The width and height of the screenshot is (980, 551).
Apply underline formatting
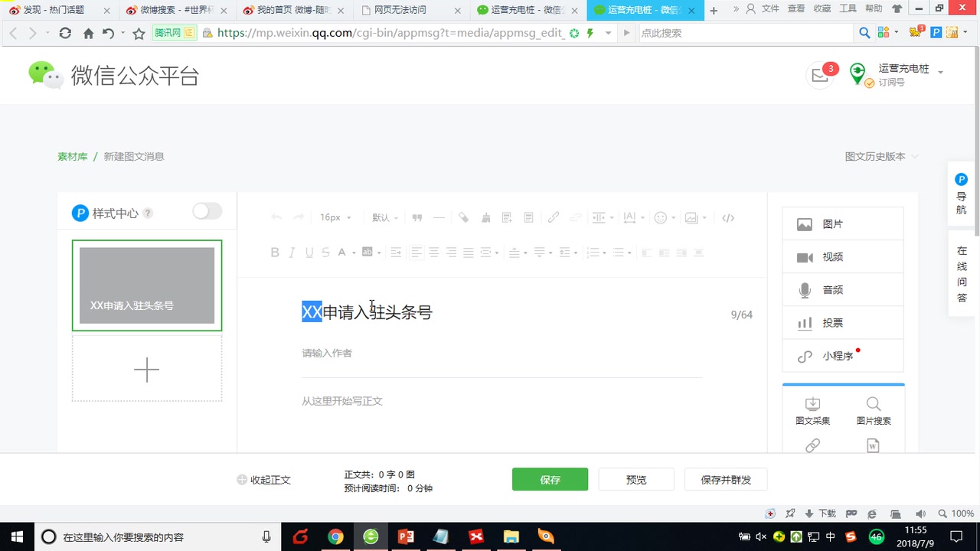tap(309, 253)
